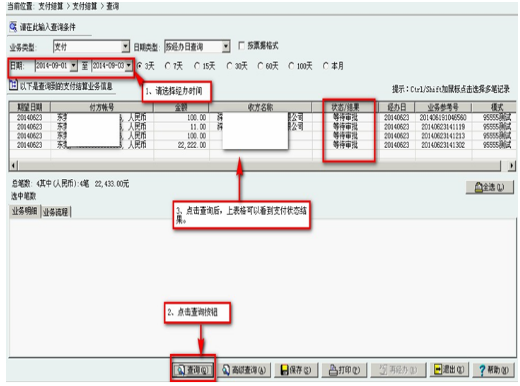
Task: Click the 退出 exit button
Action: pyautogui.click(x=449, y=369)
